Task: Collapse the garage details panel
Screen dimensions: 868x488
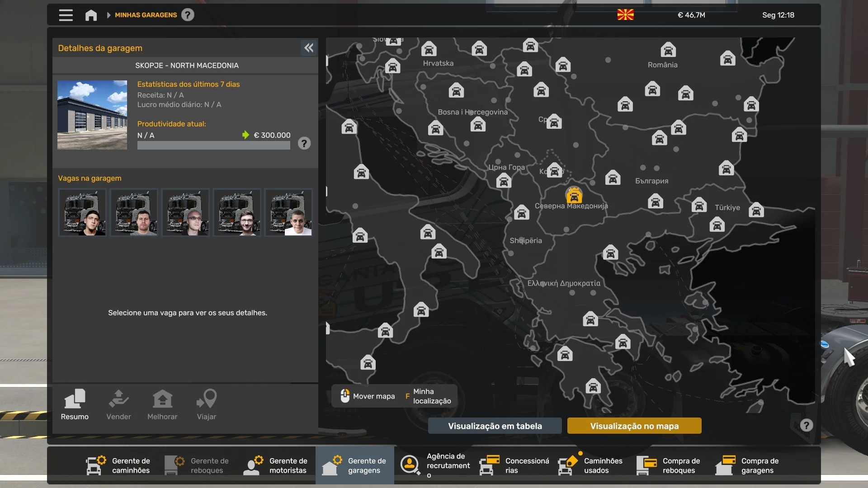Action: pos(309,48)
